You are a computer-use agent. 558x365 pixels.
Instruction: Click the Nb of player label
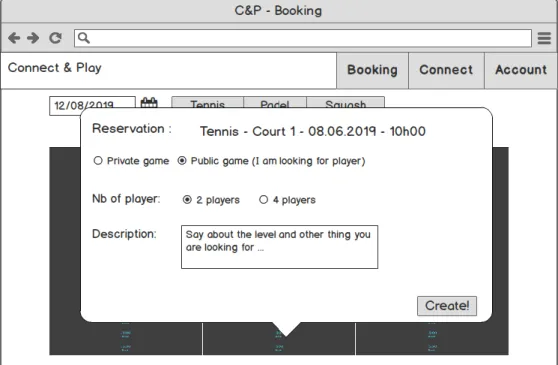126,199
